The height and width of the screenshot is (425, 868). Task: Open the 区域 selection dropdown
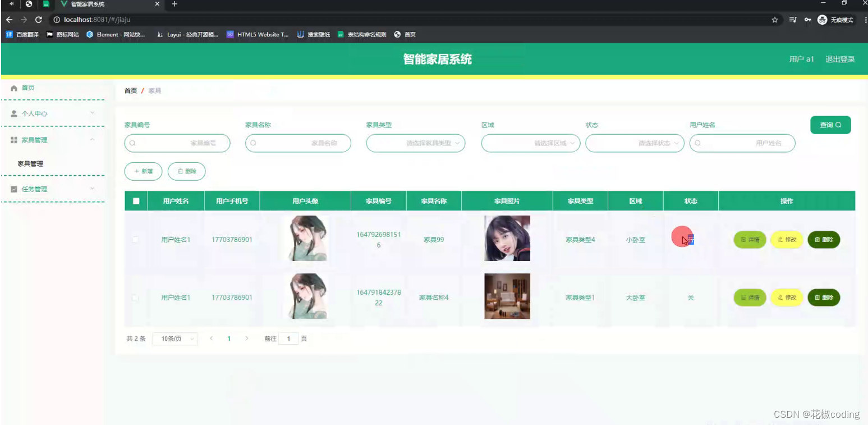click(x=530, y=143)
